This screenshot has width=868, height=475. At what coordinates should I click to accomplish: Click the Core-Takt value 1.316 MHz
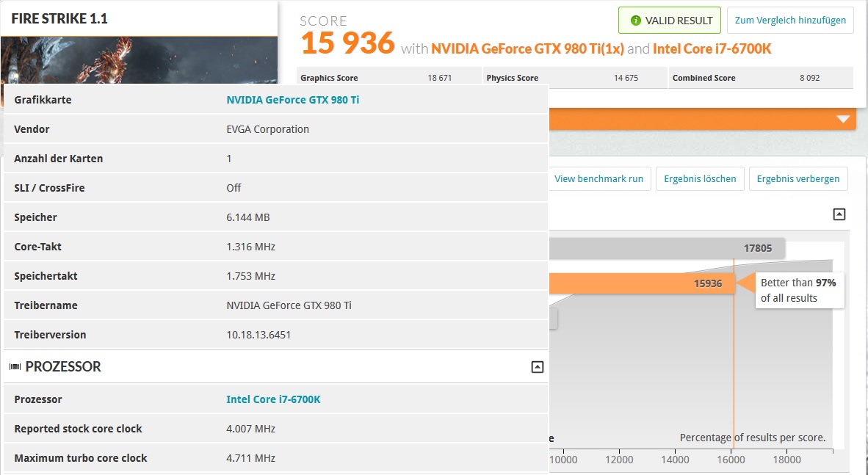(250, 247)
